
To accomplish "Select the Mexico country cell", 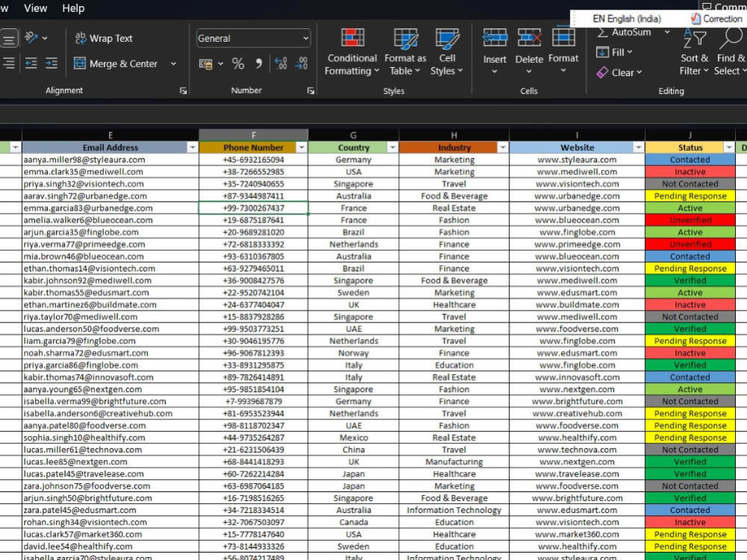I will [353, 438].
